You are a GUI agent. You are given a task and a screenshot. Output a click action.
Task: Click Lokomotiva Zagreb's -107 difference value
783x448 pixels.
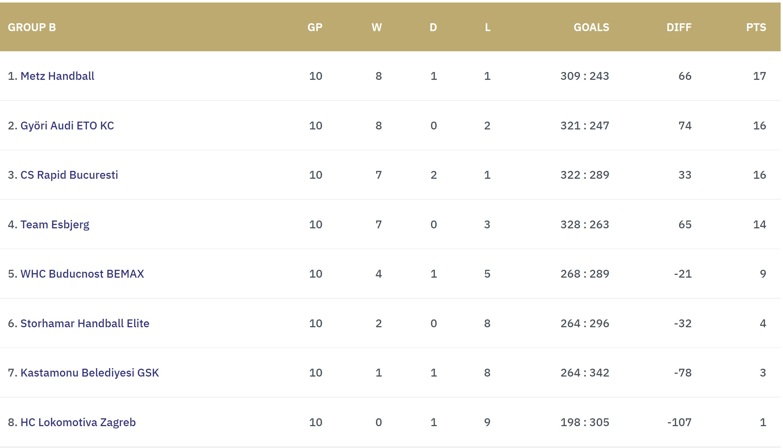click(x=679, y=422)
